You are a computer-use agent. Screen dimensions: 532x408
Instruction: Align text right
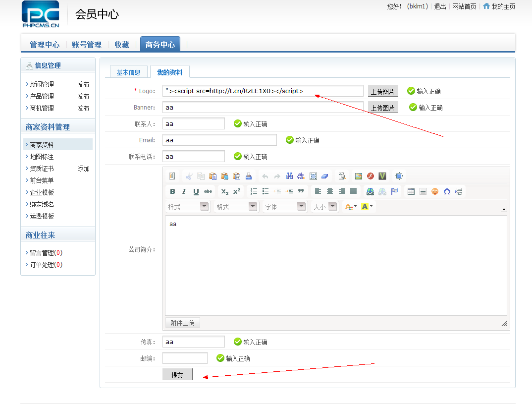(x=342, y=191)
